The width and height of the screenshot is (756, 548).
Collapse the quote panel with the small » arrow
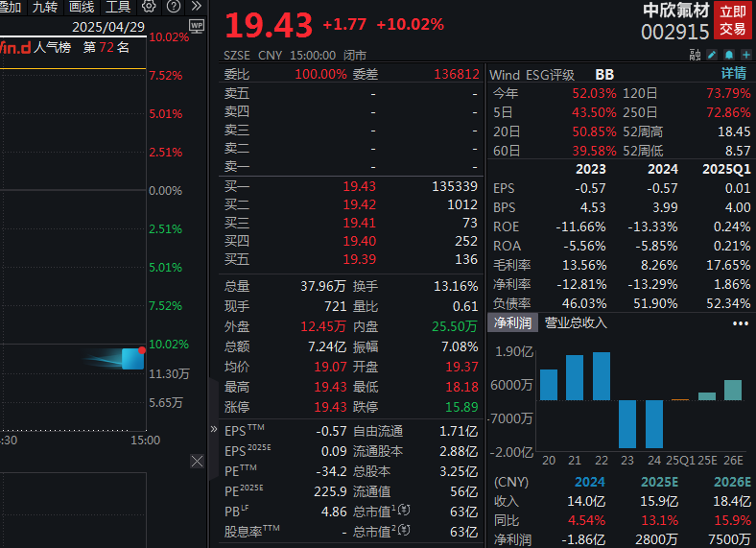tap(214, 429)
